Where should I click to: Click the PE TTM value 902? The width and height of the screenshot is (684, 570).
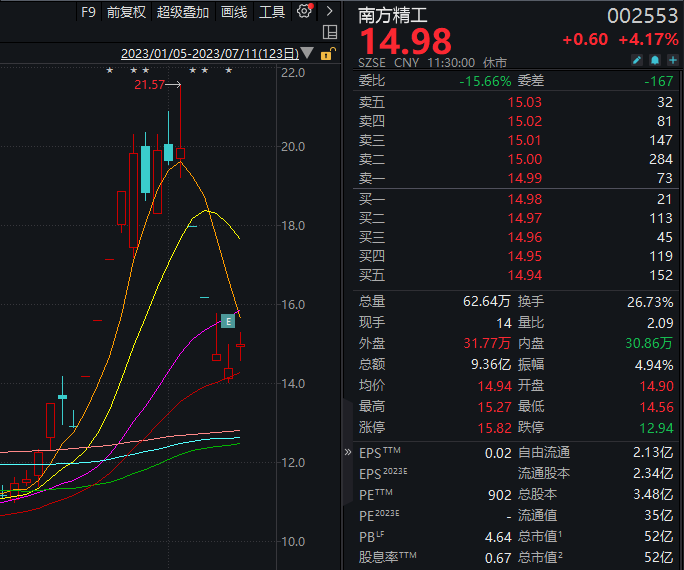click(499, 495)
